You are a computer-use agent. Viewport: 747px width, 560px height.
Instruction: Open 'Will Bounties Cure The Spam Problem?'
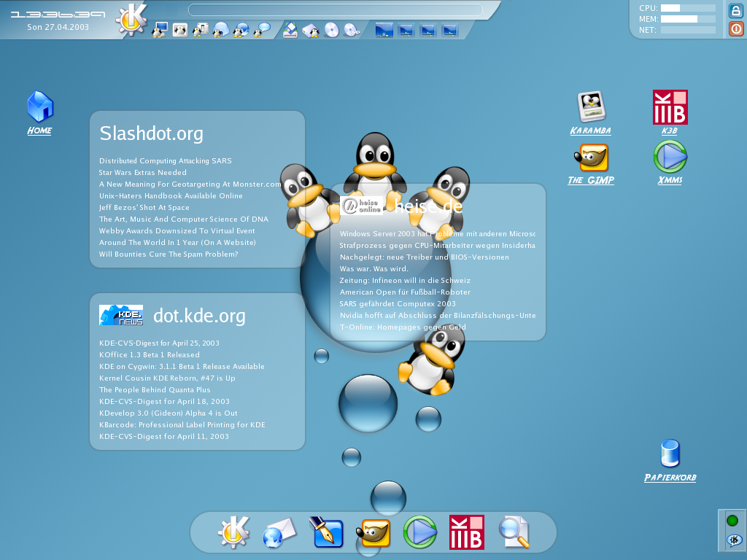tap(169, 254)
